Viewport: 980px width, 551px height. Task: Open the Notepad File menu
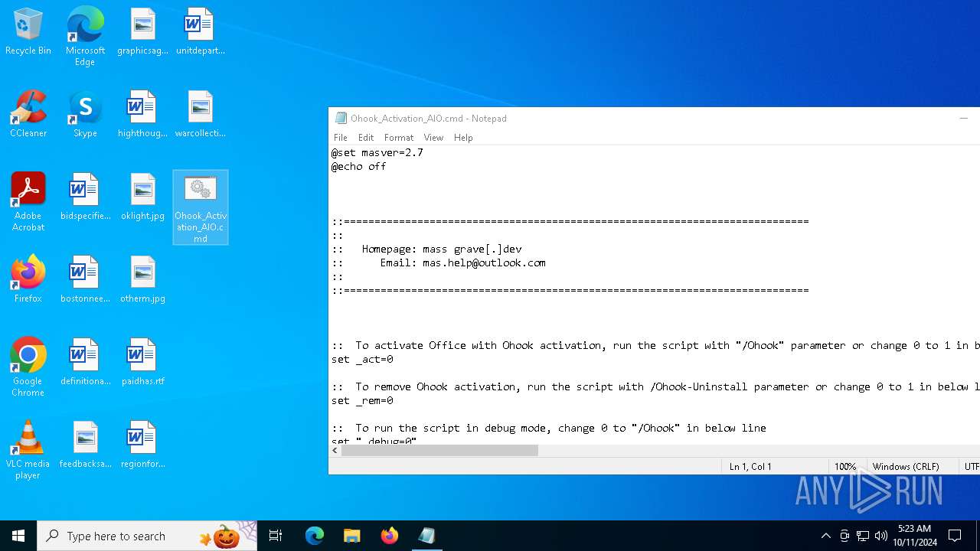(x=341, y=138)
